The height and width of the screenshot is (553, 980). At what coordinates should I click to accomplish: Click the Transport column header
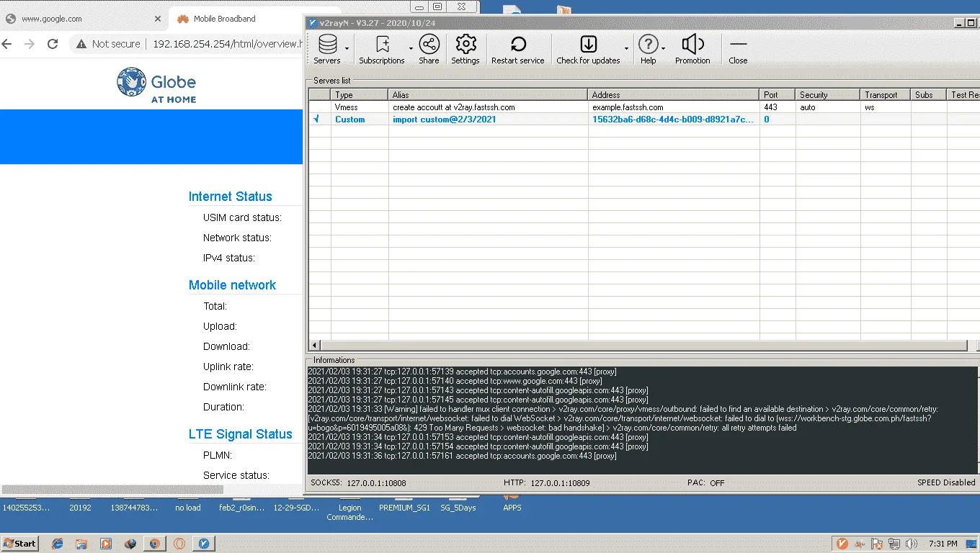(885, 94)
